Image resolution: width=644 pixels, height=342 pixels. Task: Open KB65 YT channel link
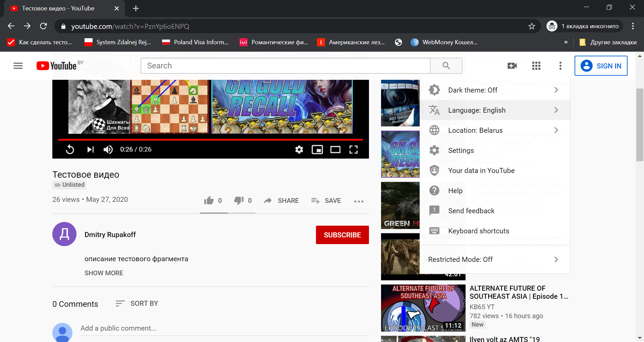[482, 307]
